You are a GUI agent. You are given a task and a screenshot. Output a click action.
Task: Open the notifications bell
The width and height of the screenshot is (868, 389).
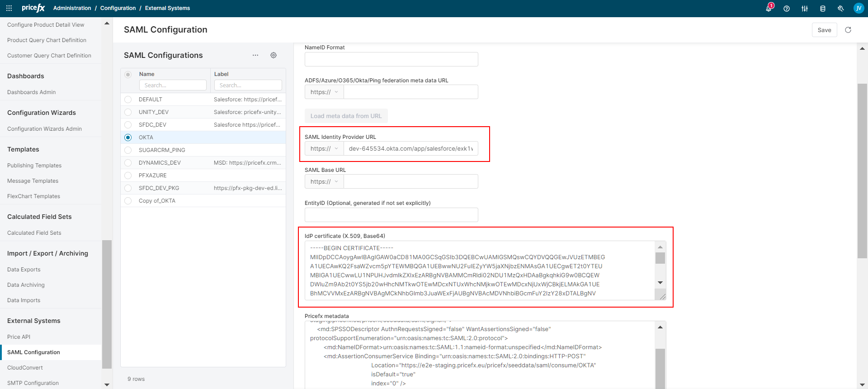(x=769, y=9)
